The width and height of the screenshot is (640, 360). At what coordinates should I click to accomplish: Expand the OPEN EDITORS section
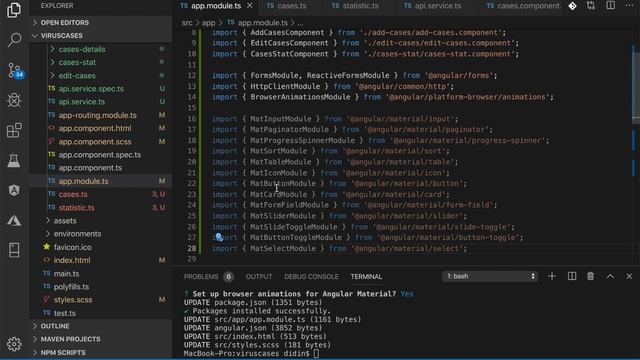point(100,22)
